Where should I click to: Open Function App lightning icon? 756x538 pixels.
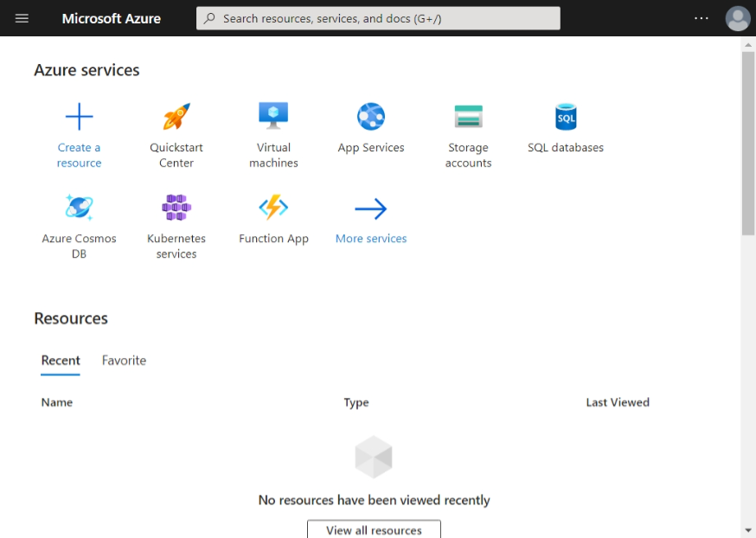(273, 208)
